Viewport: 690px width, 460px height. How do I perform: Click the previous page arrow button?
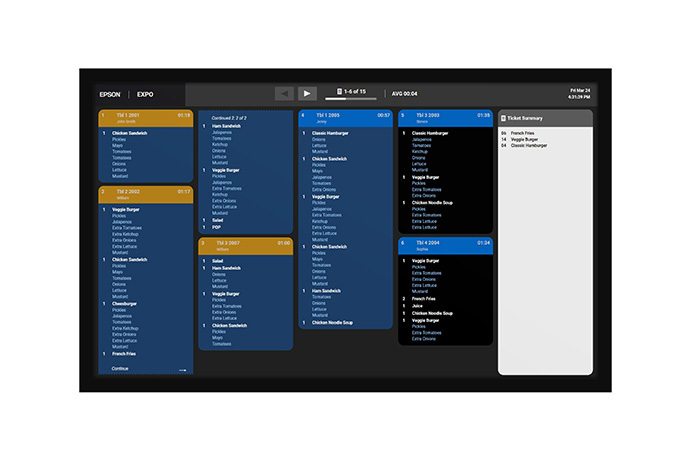click(285, 93)
